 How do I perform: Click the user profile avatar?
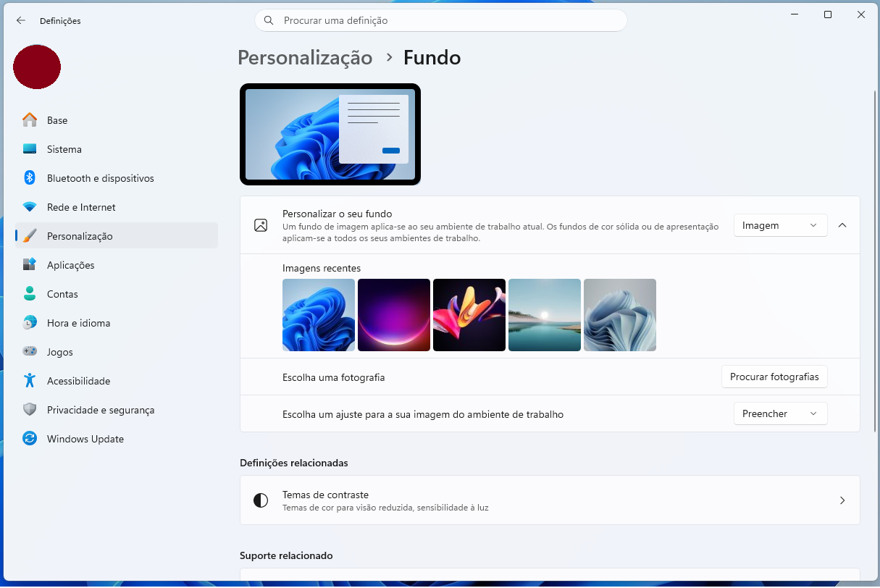37,67
